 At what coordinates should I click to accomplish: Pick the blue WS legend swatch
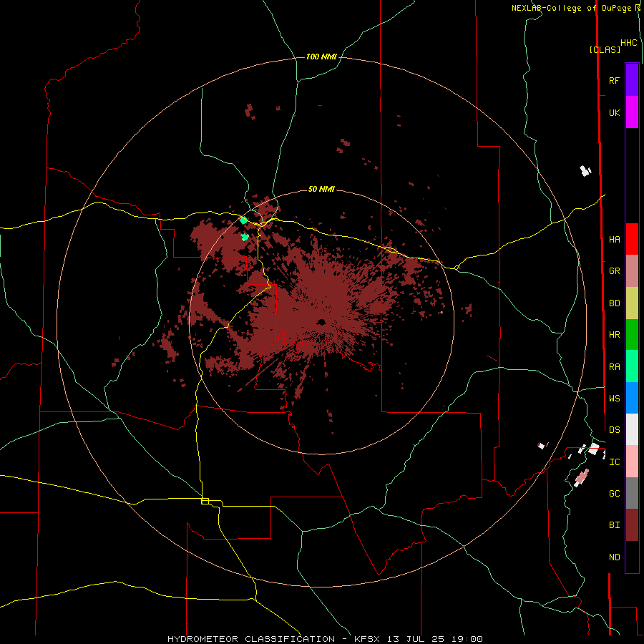tap(632, 398)
